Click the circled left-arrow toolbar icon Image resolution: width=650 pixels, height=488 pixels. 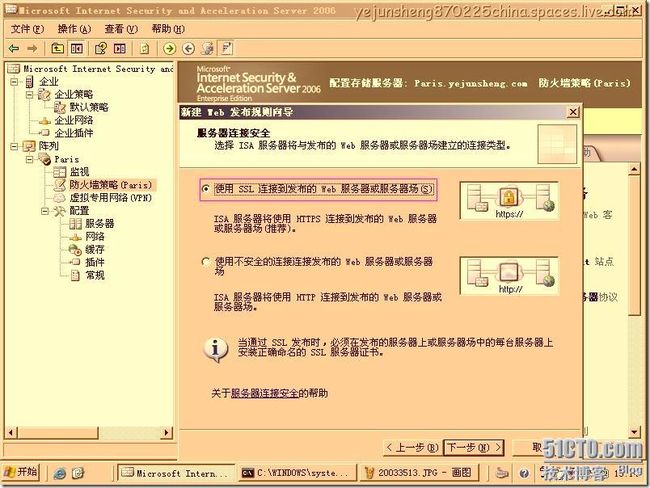[189, 49]
